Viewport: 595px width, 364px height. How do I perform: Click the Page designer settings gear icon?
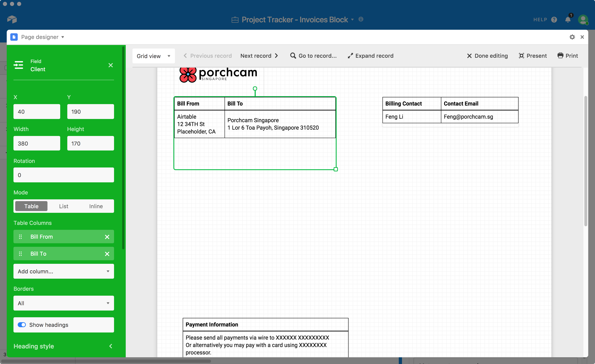click(x=572, y=37)
